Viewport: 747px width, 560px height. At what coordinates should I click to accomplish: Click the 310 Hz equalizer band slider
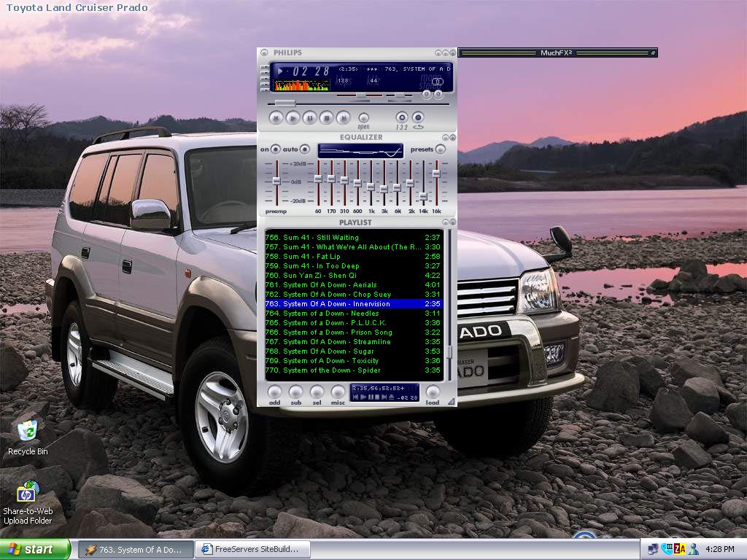(x=344, y=181)
